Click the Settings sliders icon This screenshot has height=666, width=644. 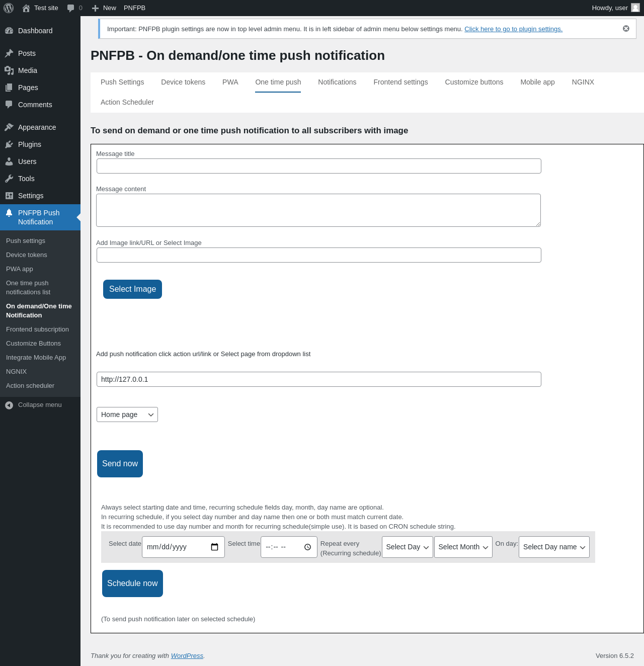[9, 196]
